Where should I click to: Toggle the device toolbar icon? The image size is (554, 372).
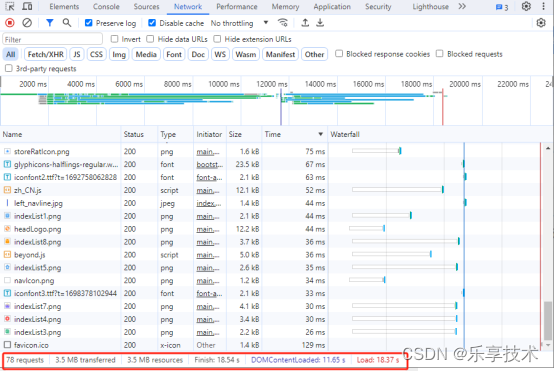27,6
